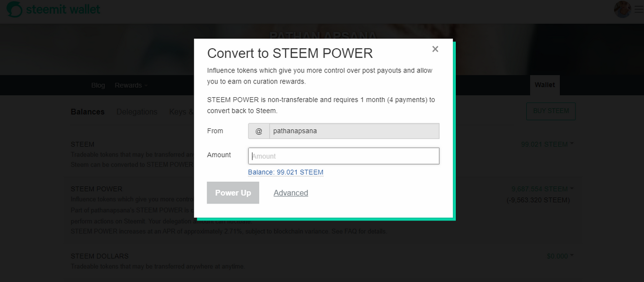Switch to the Balances tab
This screenshot has height=282, width=644.
(x=88, y=112)
